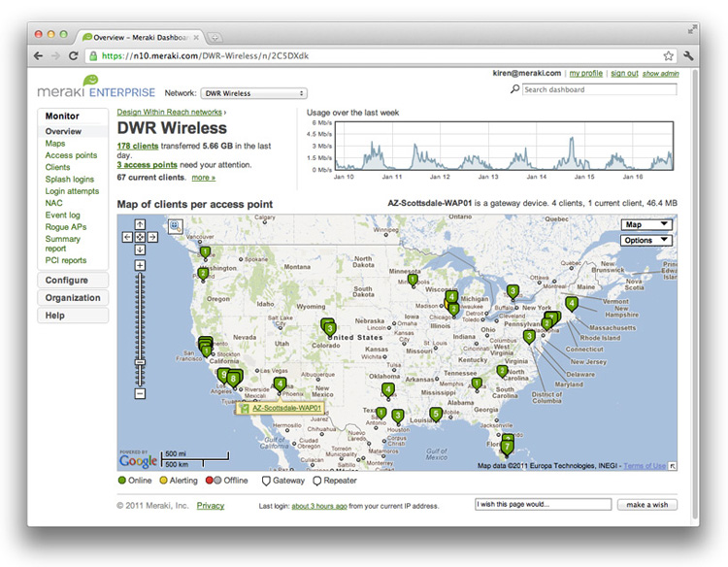The height and width of the screenshot is (567, 728).
Task: Bookmark the page with the star icon
Action: tap(668, 56)
